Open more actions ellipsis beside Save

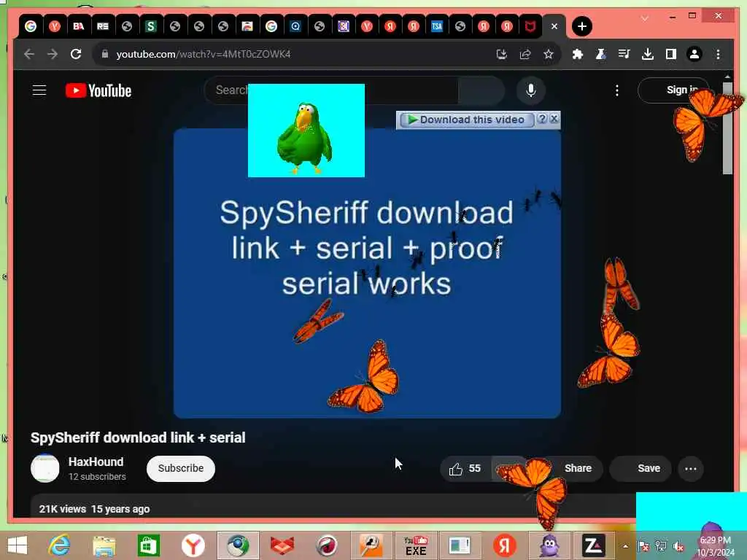point(690,469)
